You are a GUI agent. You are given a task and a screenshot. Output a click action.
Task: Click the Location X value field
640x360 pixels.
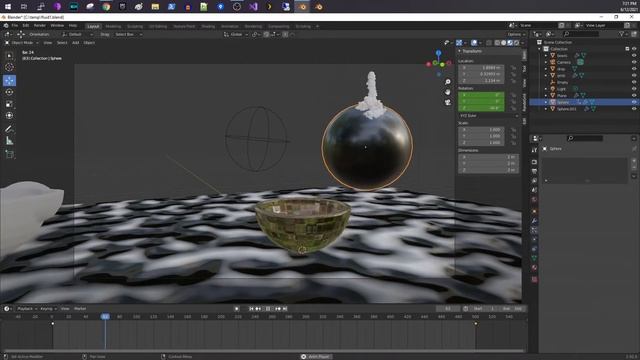(x=481, y=68)
